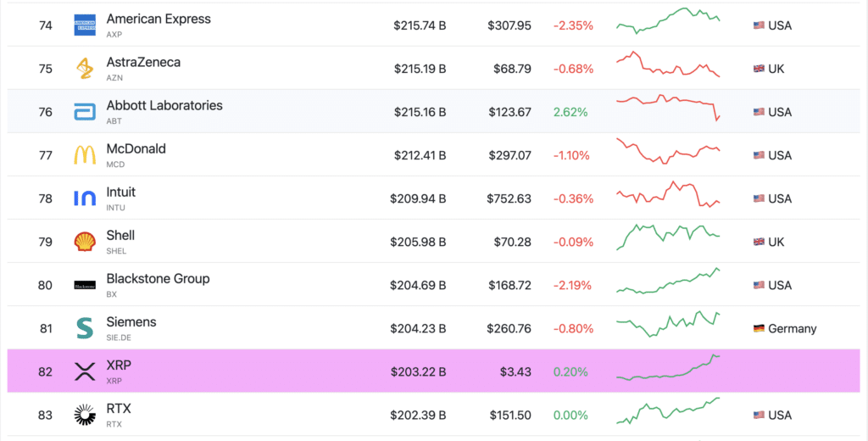The width and height of the screenshot is (868, 441).
Task: Click the Blackstone Group logo icon
Action: point(85,285)
